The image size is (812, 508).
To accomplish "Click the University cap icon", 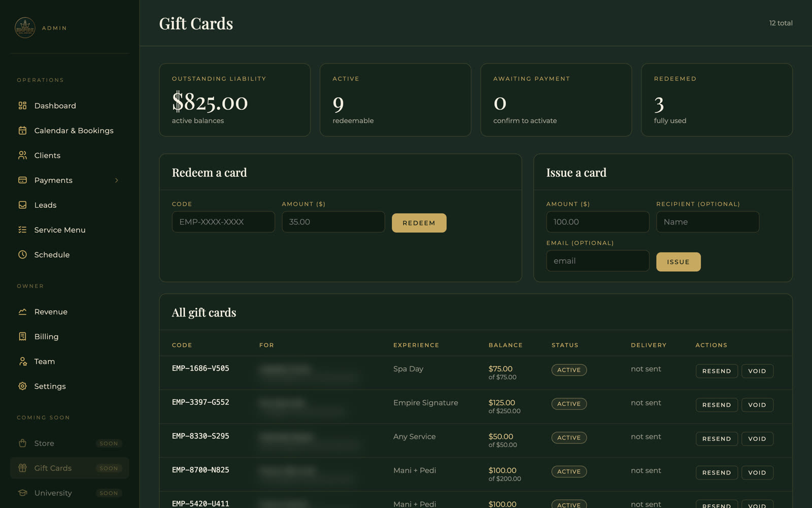I will coord(22,493).
